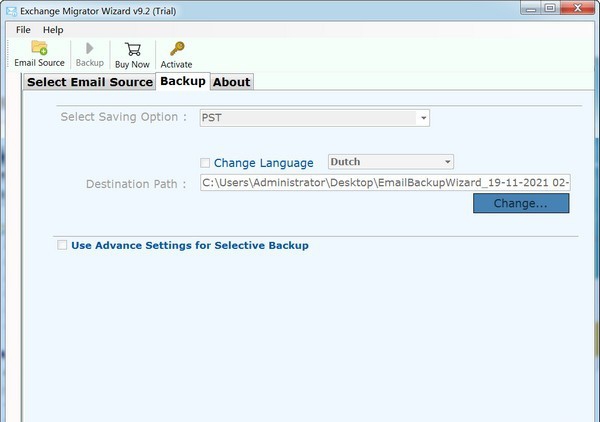Image resolution: width=600 pixels, height=422 pixels.
Task: Open the Help menu
Action: pos(53,30)
